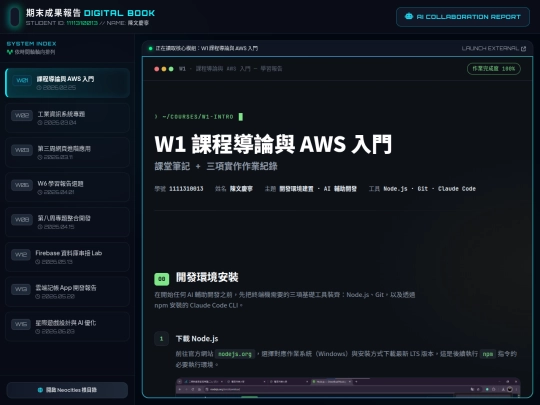
Task: Open the W13 雲端記帳 App 開發報告 entry
Action: (67, 292)
